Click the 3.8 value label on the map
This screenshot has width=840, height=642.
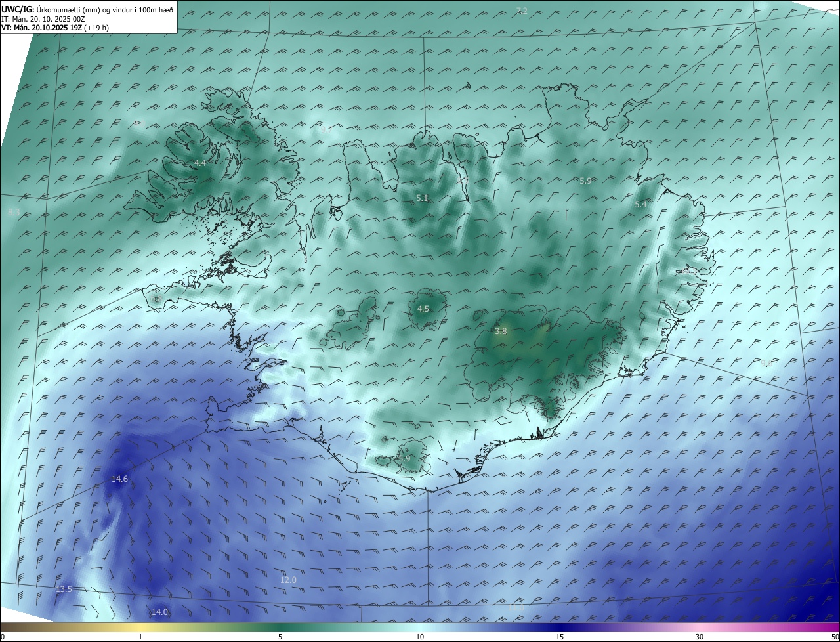tap(501, 332)
